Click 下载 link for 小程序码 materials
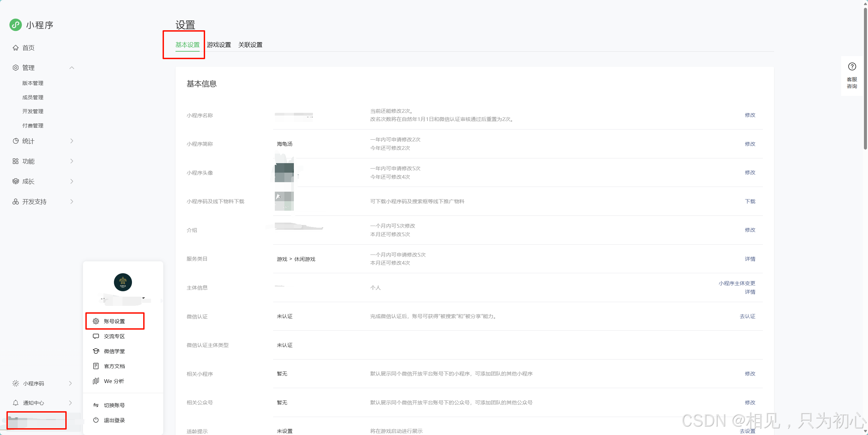Viewport: 868px width, 435px height. coord(750,202)
